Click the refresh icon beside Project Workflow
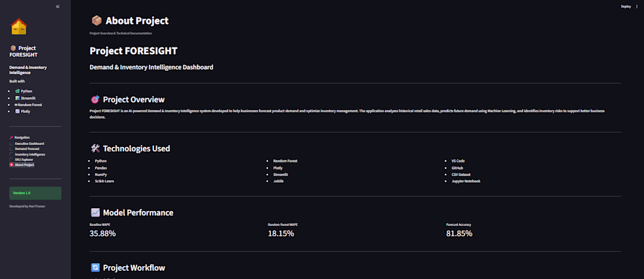The width and height of the screenshot is (644, 279). [x=95, y=268]
